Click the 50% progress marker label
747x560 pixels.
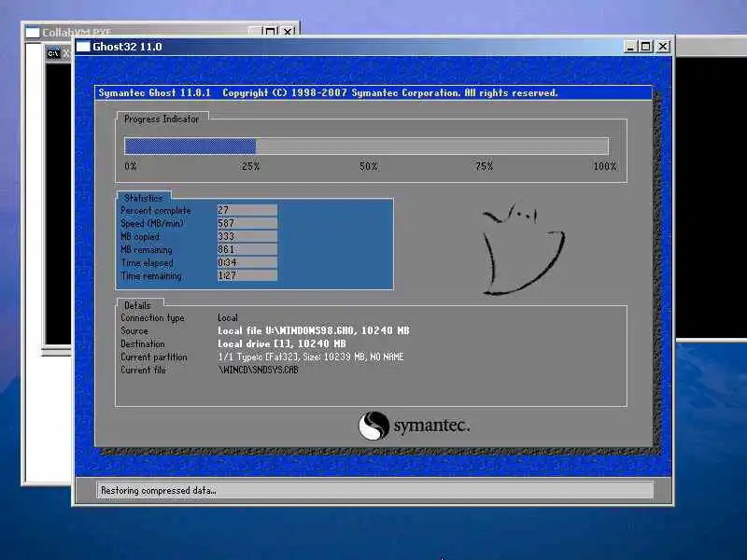coord(368,166)
